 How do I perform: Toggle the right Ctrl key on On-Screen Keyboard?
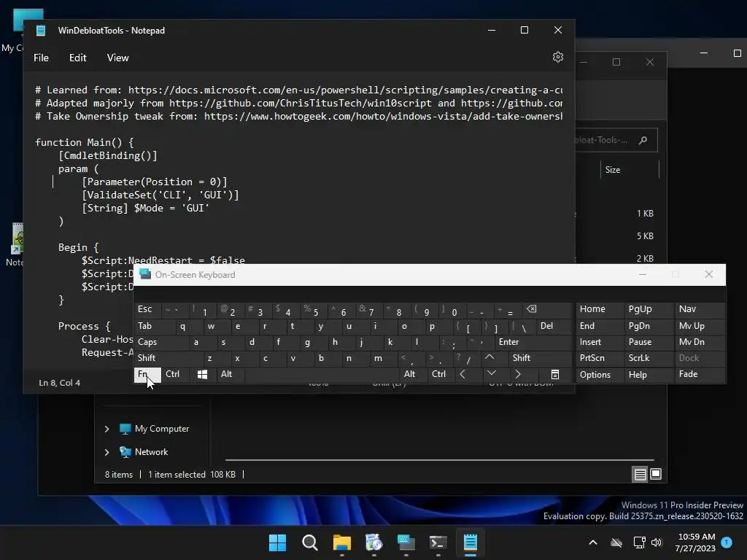coord(440,374)
